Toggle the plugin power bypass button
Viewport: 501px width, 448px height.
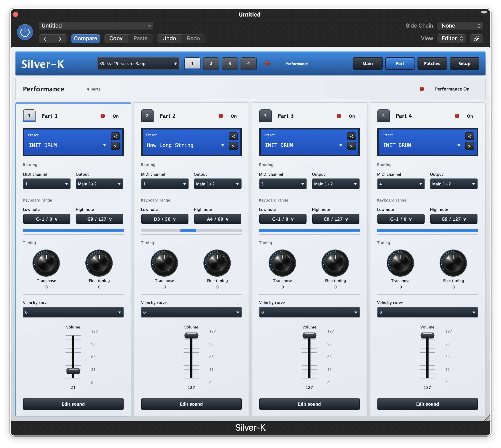click(x=25, y=32)
